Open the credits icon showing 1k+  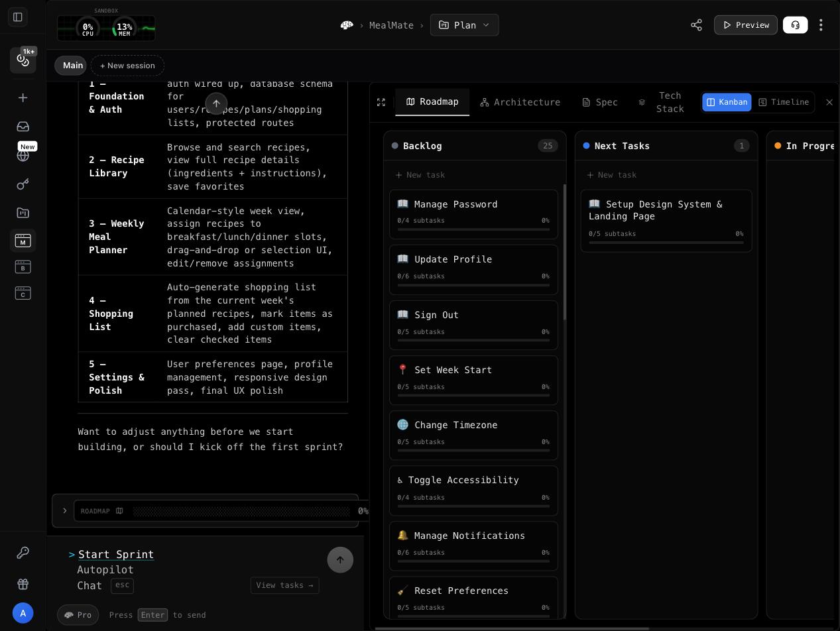(x=23, y=60)
